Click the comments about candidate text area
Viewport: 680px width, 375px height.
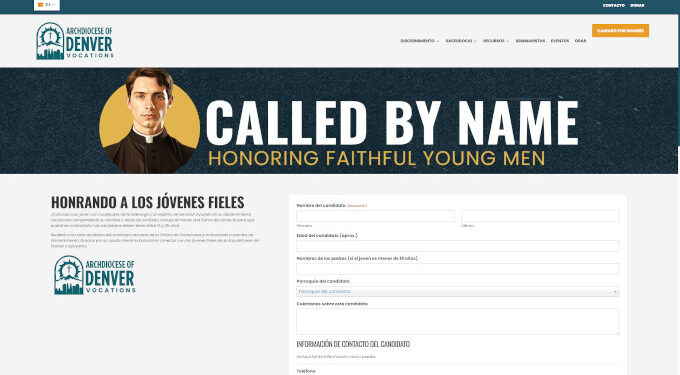458,321
